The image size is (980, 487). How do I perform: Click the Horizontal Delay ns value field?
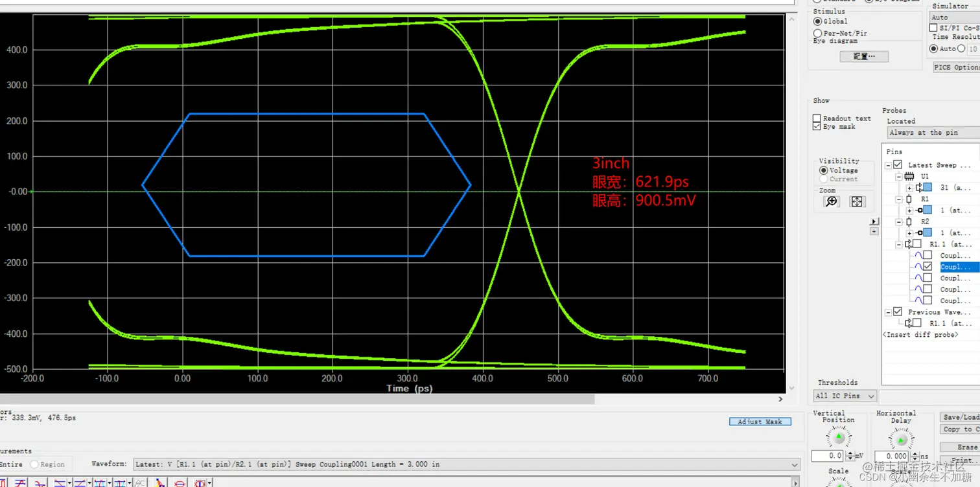pos(892,457)
